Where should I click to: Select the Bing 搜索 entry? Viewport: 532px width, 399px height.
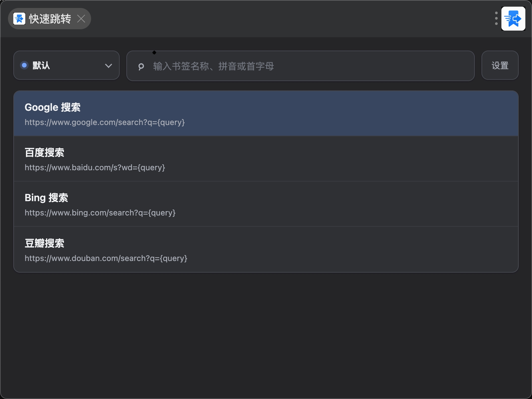click(x=266, y=204)
